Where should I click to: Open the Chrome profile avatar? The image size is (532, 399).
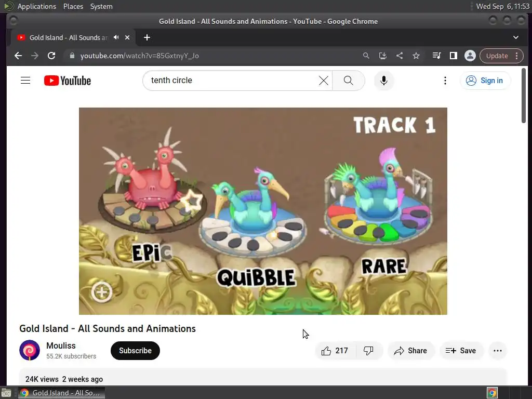(470, 56)
